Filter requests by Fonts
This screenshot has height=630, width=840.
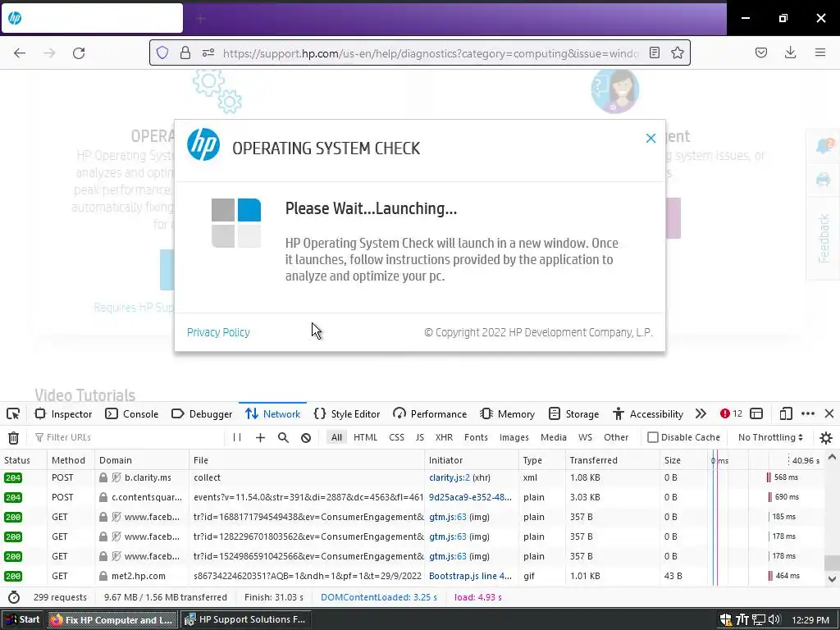tap(477, 437)
